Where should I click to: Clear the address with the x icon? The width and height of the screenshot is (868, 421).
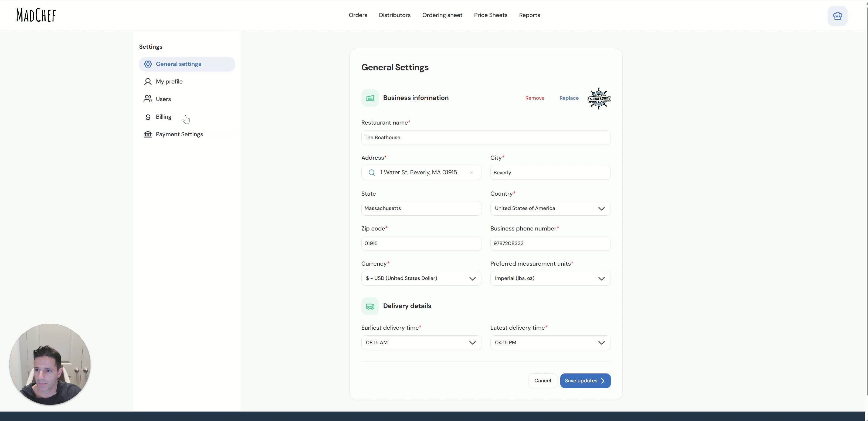pos(472,173)
